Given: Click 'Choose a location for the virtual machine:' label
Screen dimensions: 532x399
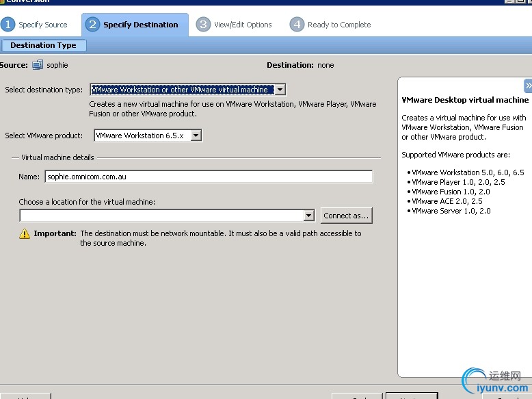Looking at the screenshot, I should (87, 202).
